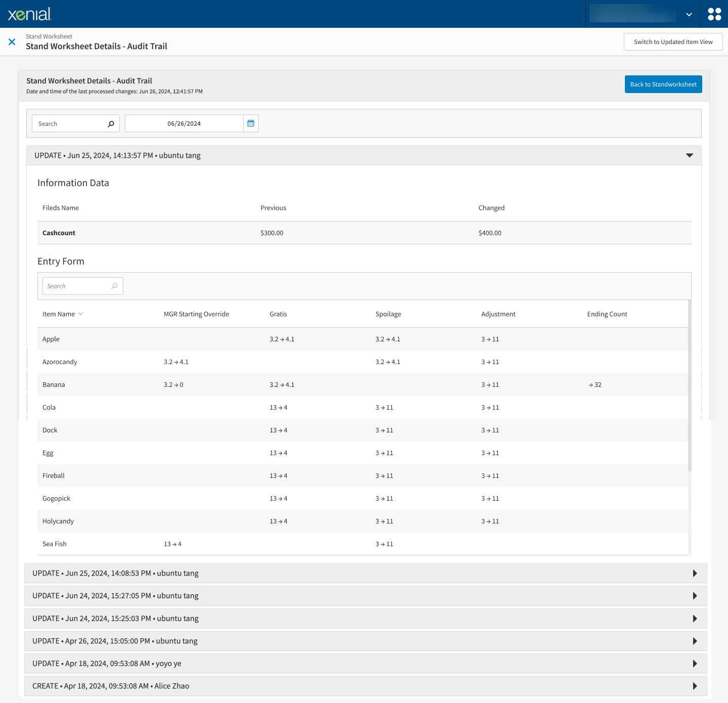Click the Xenial logo
This screenshot has height=703, width=728.
point(29,14)
